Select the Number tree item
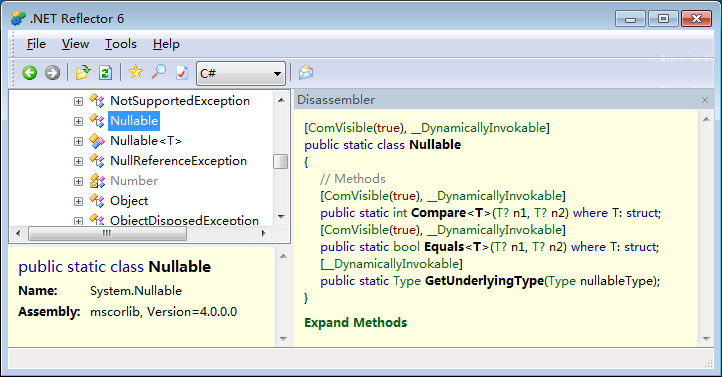722x377 pixels. pos(134,181)
